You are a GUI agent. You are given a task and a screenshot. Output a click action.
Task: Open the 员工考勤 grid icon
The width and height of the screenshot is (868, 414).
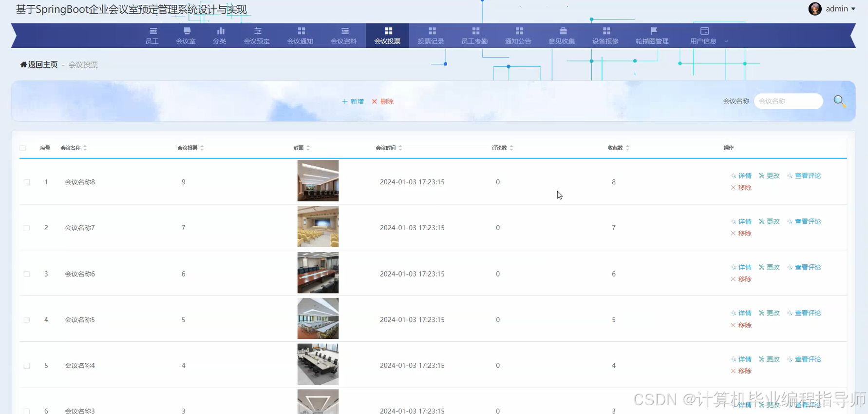[475, 31]
